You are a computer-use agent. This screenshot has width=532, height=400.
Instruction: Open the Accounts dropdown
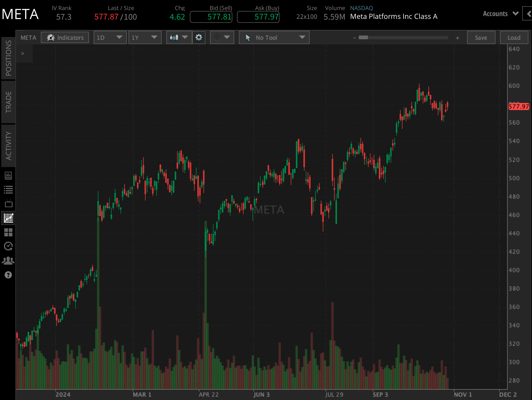(x=500, y=14)
